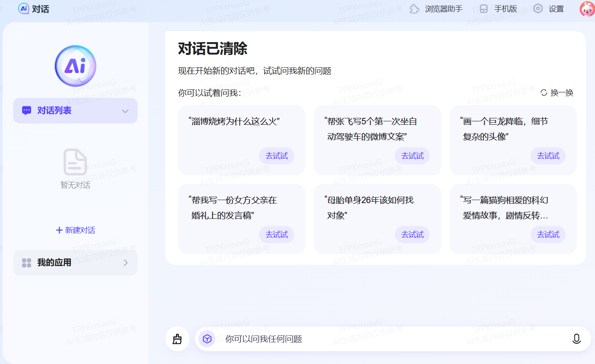Click 新建对话 to start a new chat
Image resolution: width=595 pixels, height=364 pixels.
coord(75,230)
